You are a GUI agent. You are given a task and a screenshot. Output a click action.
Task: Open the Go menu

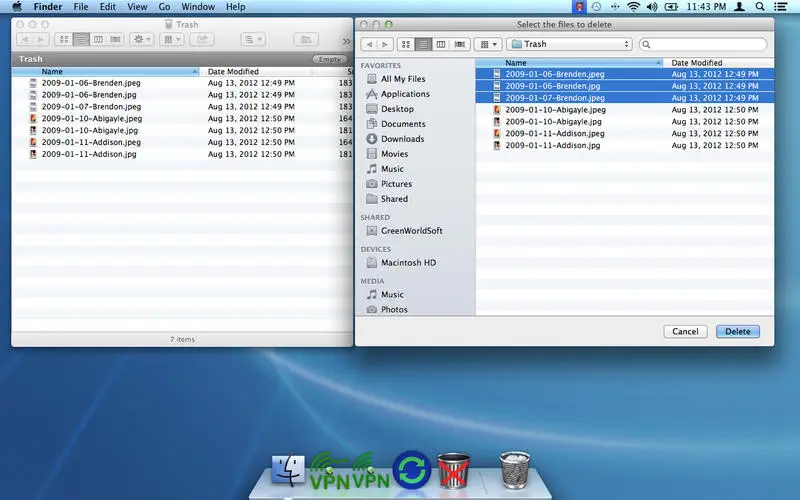point(164,7)
